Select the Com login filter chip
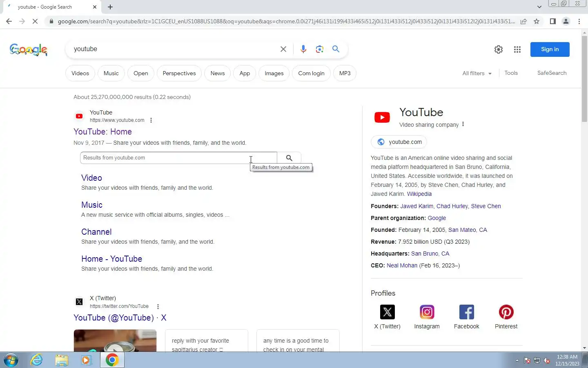This screenshot has height=368, width=588. [311, 73]
